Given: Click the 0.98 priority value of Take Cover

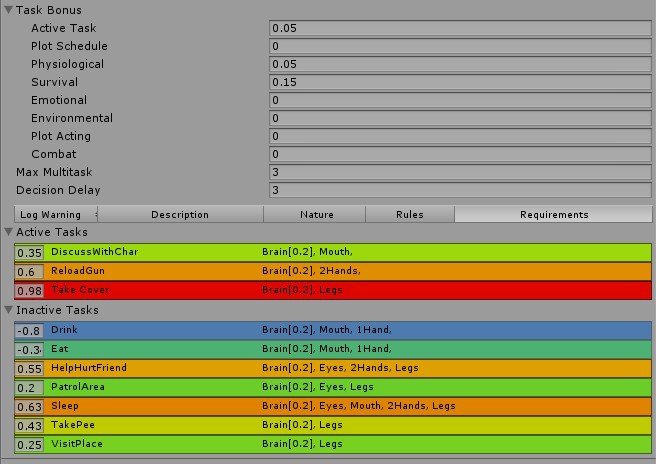Looking at the screenshot, I should point(29,291).
